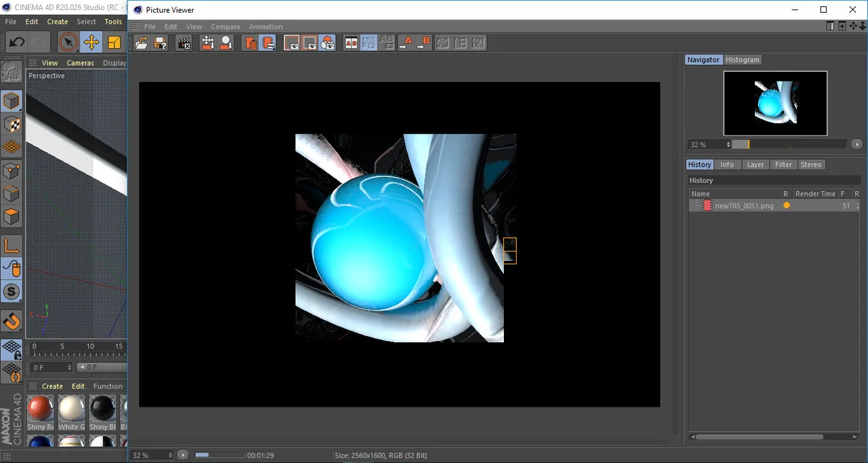Toggle the Display Filter eye icon

(292, 43)
